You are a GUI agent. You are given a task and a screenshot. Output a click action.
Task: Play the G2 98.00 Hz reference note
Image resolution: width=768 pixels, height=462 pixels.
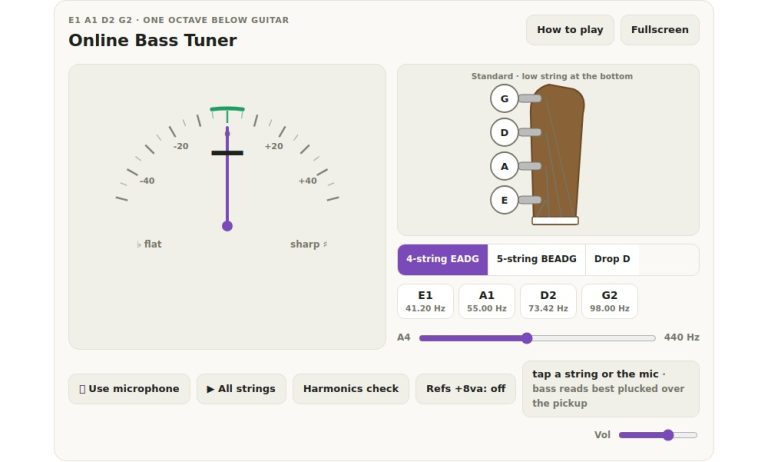(x=609, y=301)
